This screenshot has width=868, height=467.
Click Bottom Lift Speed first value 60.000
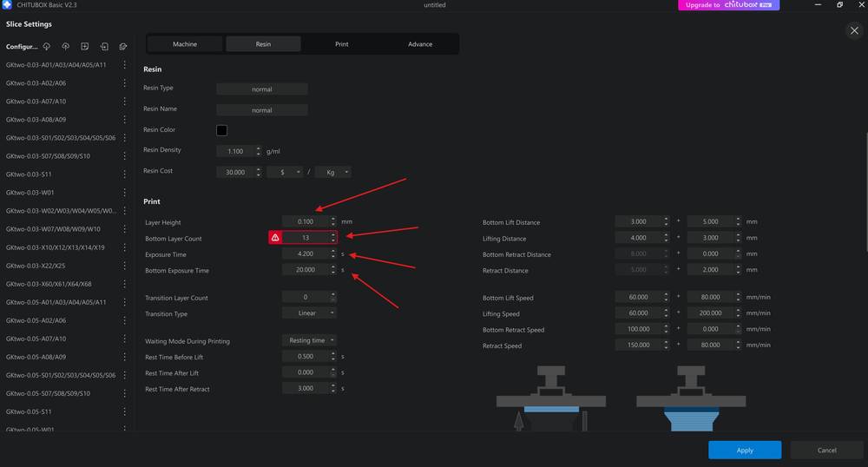[x=639, y=297]
